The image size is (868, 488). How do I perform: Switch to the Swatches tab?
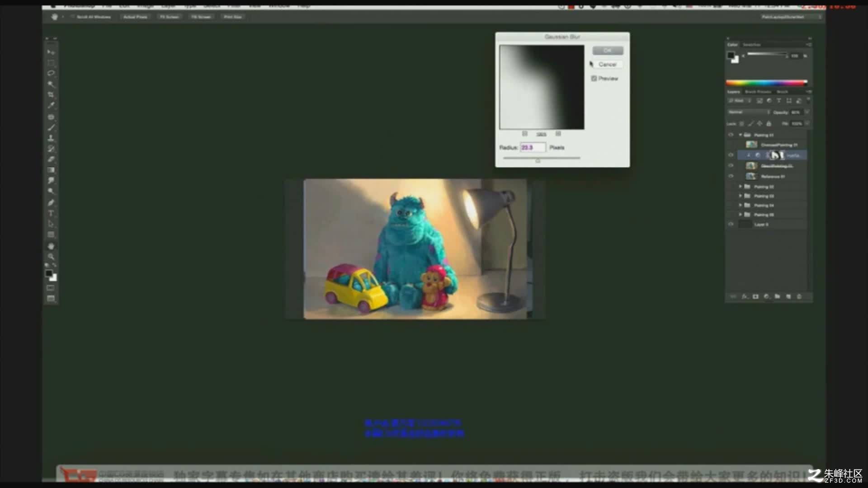tap(752, 45)
